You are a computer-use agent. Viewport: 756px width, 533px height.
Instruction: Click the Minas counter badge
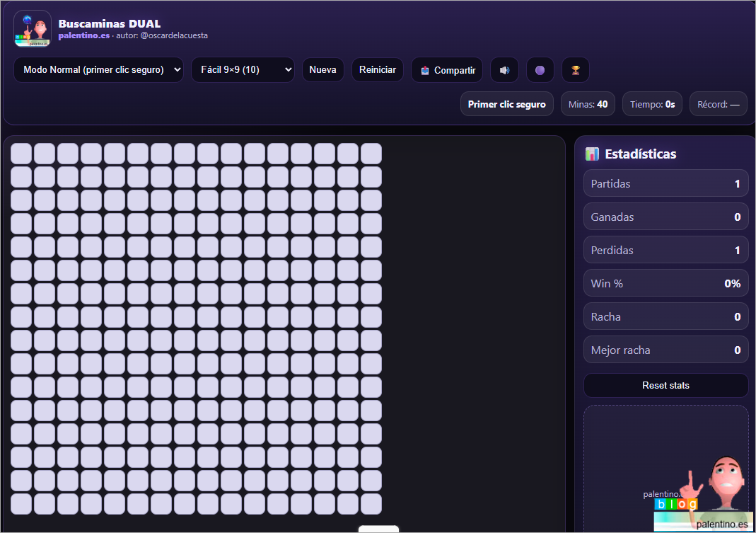[588, 104]
